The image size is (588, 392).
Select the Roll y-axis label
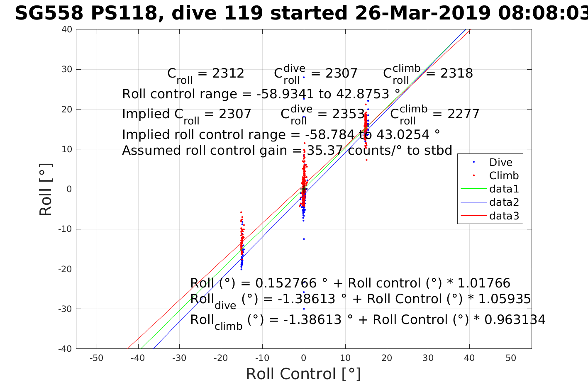point(46,189)
